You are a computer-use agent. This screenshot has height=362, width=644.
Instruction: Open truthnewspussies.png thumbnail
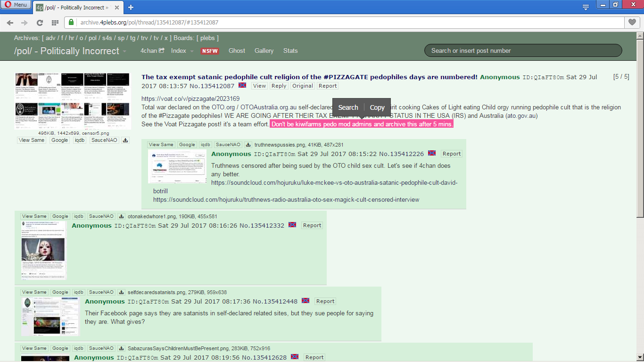click(x=177, y=166)
